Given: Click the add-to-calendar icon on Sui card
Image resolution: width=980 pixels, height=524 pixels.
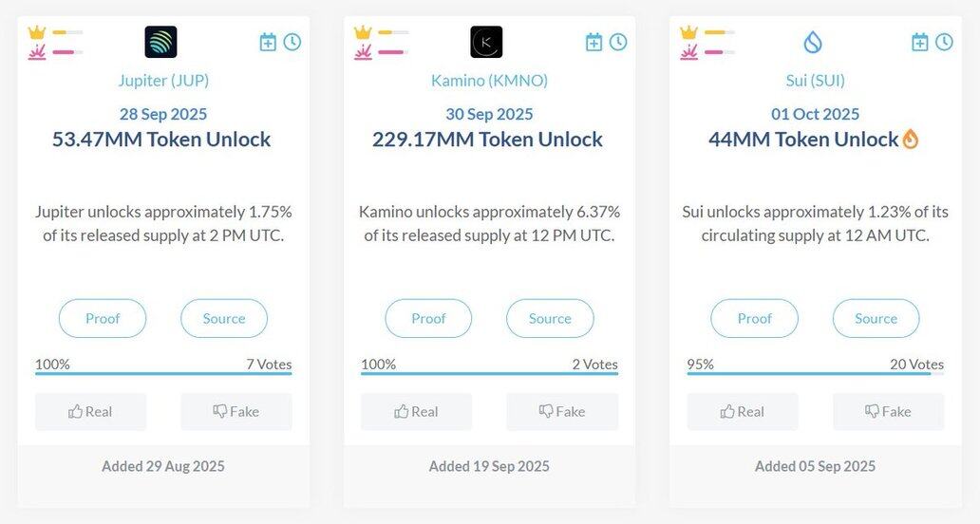Looking at the screenshot, I should (920, 42).
